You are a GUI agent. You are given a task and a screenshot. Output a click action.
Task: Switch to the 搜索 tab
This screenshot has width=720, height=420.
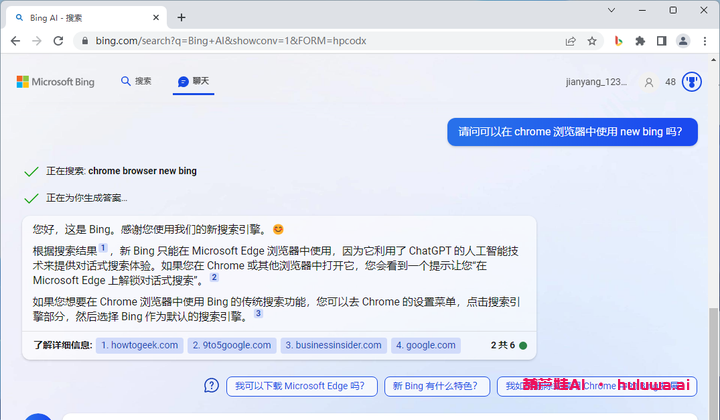136,81
